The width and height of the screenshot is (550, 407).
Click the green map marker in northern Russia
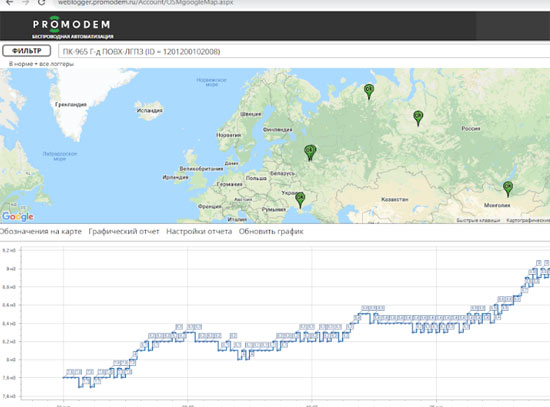(x=369, y=92)
